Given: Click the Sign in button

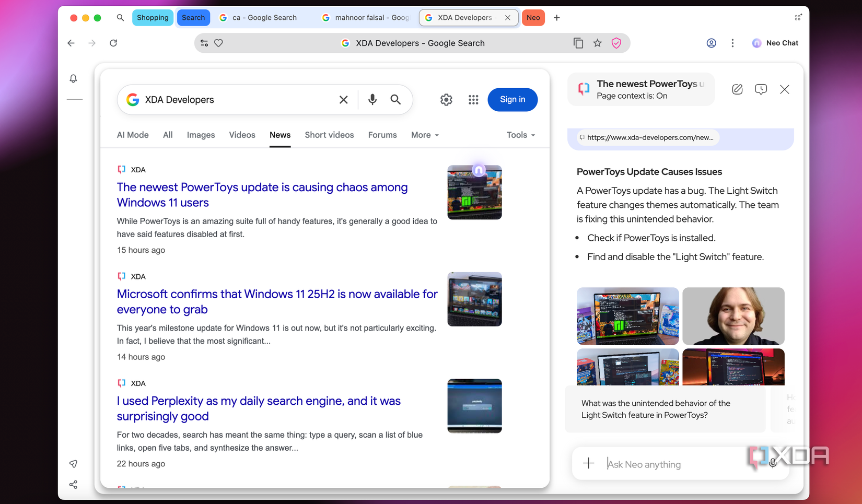Looking at the screenshot, I should pos(512,99).
